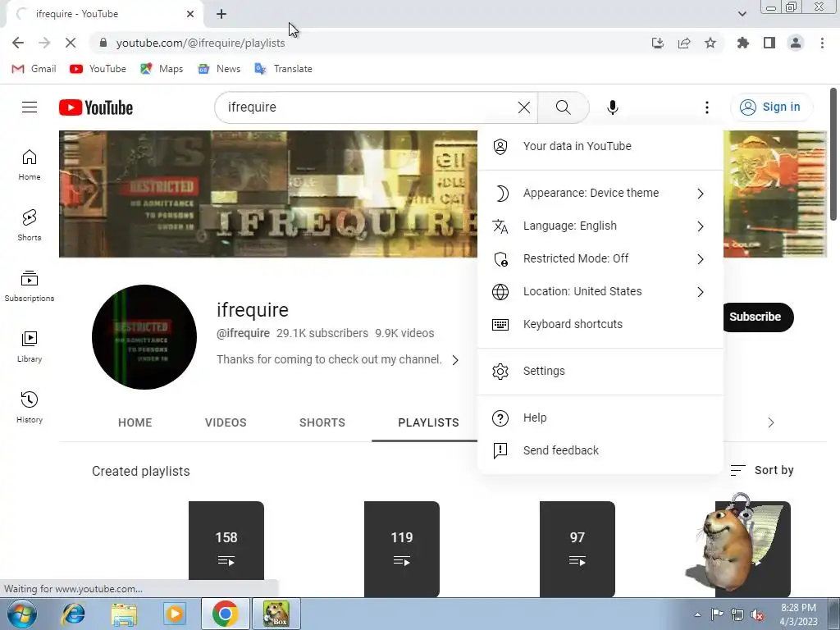Choose Send feedback
The height and width of the screenshot is (630, 840).
pos(600,450)
